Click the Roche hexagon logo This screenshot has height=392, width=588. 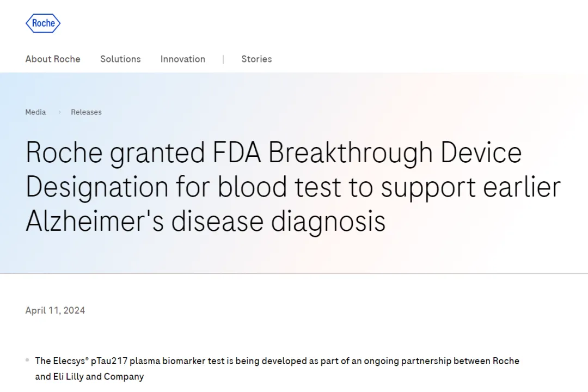click(43, 23)
